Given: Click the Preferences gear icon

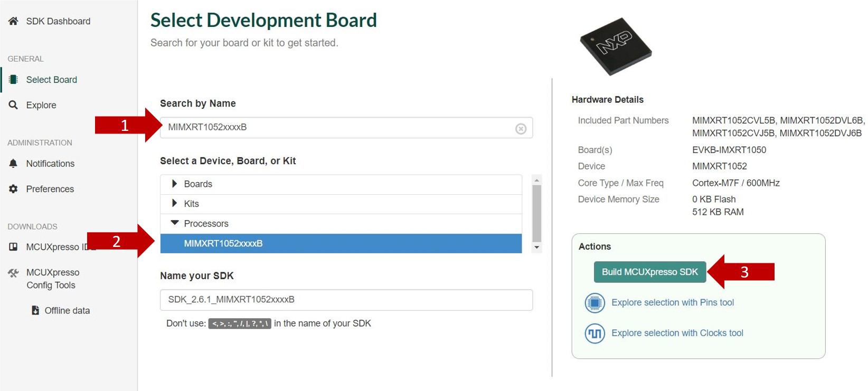Looking at the screenshot, I should coord(13,189).
